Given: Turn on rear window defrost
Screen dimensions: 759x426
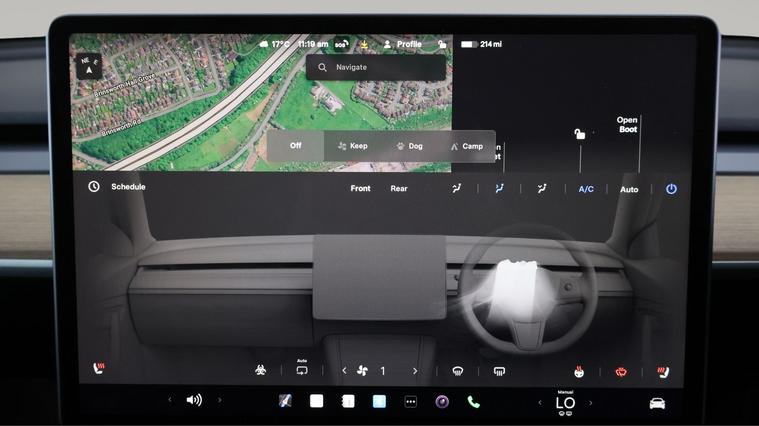Looking at the screenshot, I should click(x=499, y=371).
